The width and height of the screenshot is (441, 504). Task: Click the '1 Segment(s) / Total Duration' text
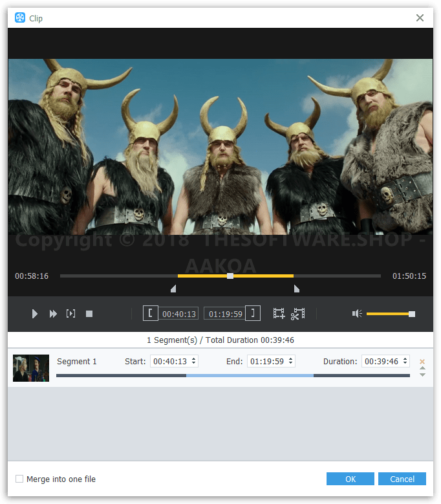coord(220,340)
